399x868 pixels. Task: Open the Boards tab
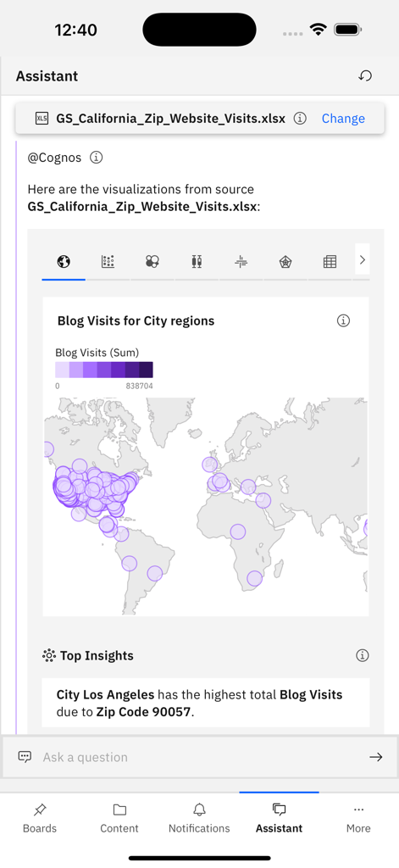pyautogui.click(x=40, y=819)
